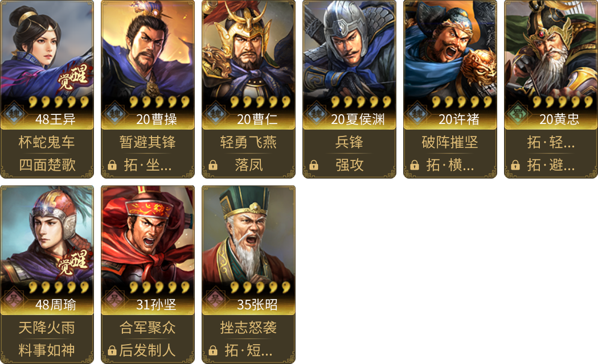The height and width of the screenshot is (364, 598).
Task: Click the 杯蛇鬼车 skill label
Action: tap(47, 142)
